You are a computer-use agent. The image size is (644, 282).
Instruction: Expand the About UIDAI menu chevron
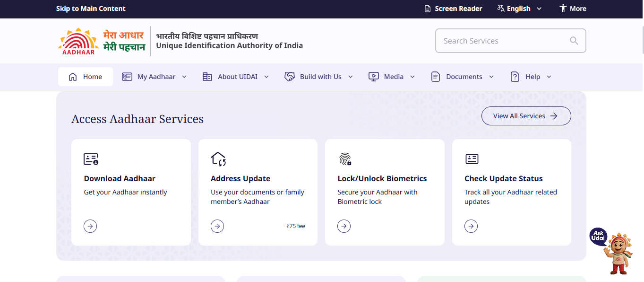[266, 77]
